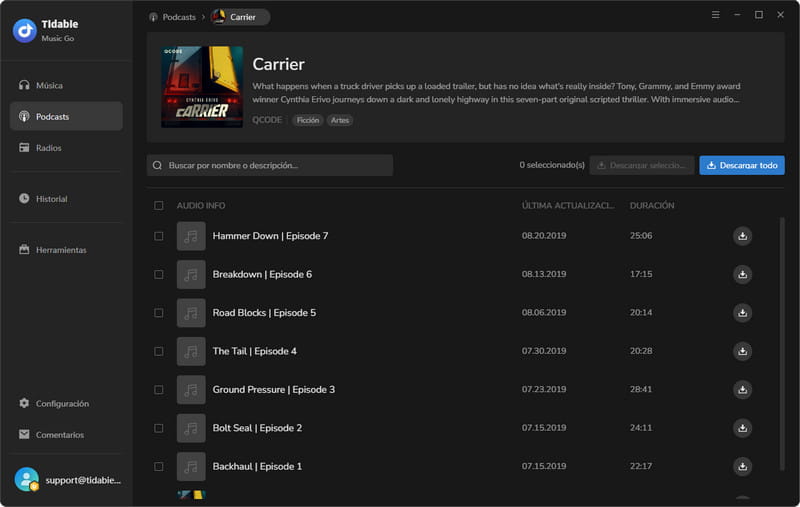Open the Carrier podcast cover art
This screenshot has height=507, width=800.
point(202,87)
